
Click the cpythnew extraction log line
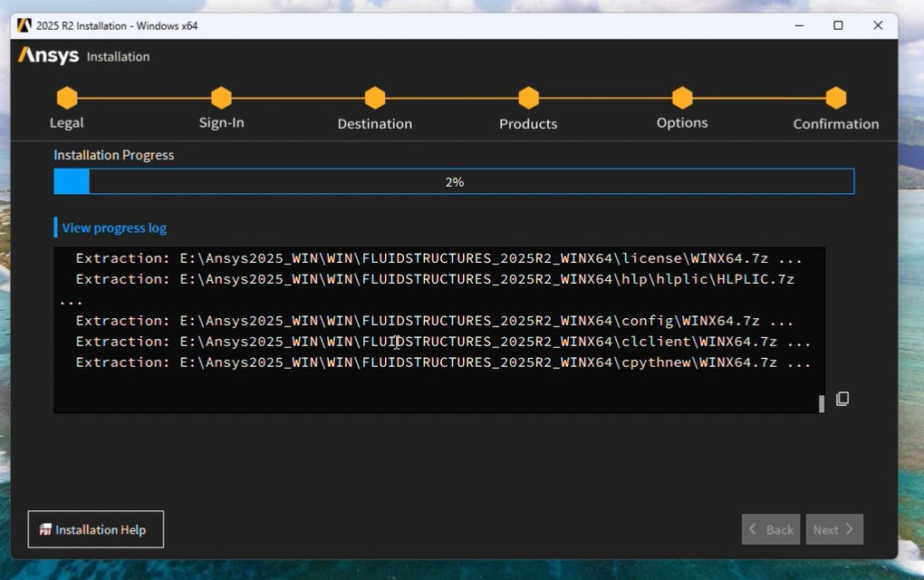click(443, 362)
